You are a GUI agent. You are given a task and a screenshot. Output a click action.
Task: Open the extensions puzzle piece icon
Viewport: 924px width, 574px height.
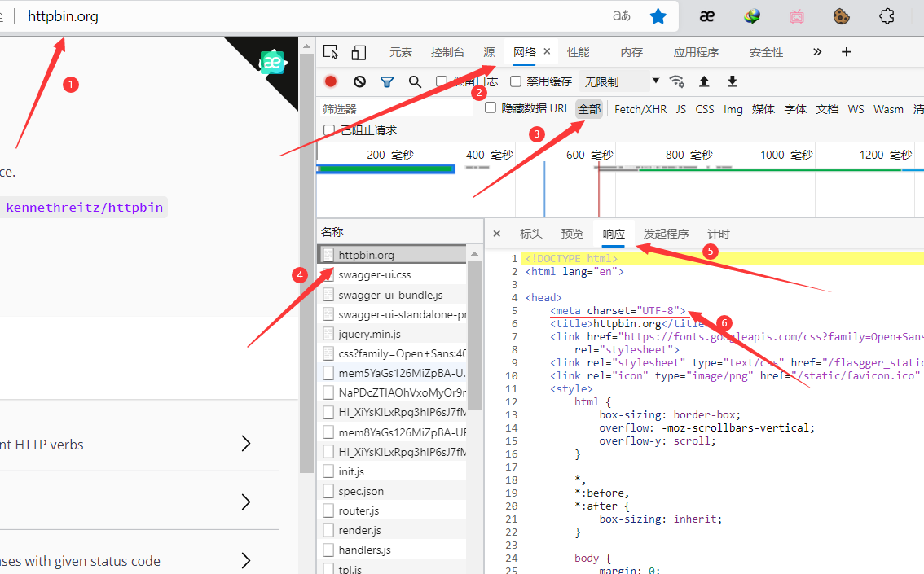point(887,16)
